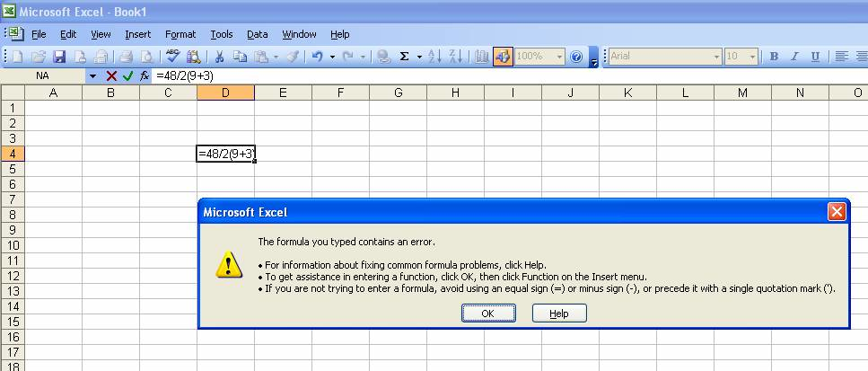The height and width of the screenshot is (371, 868).
Task: Select column H header
Action: [x=455, y=93]
